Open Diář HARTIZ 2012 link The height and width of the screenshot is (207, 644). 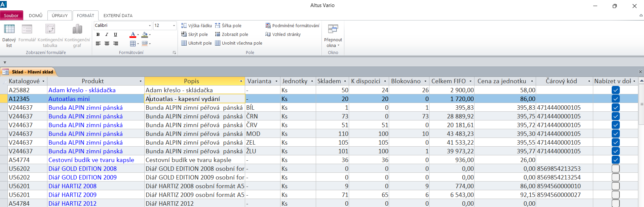[x=72, y=203]
